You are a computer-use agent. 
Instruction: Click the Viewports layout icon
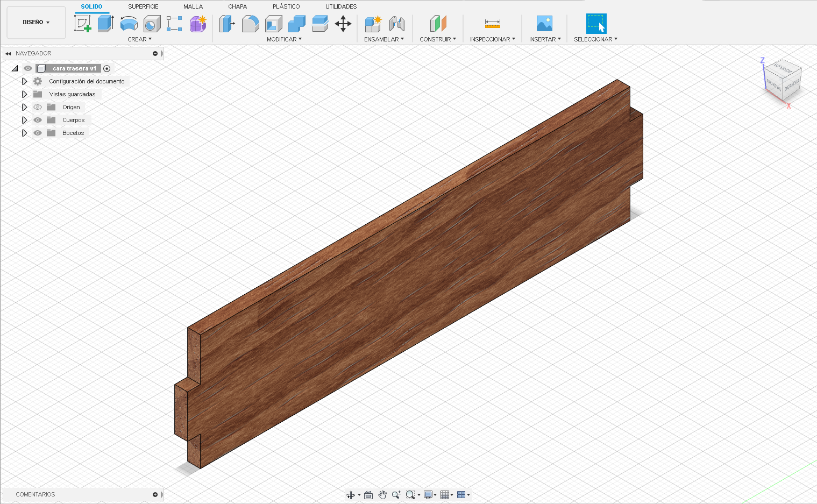pos(461,495)
